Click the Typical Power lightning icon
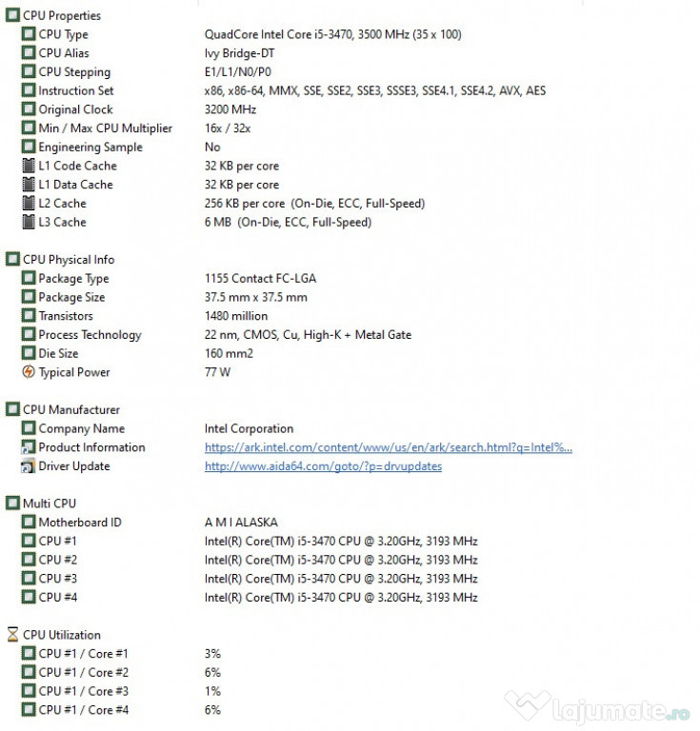This screenshot has width=700, height=731. click(29, 372)
